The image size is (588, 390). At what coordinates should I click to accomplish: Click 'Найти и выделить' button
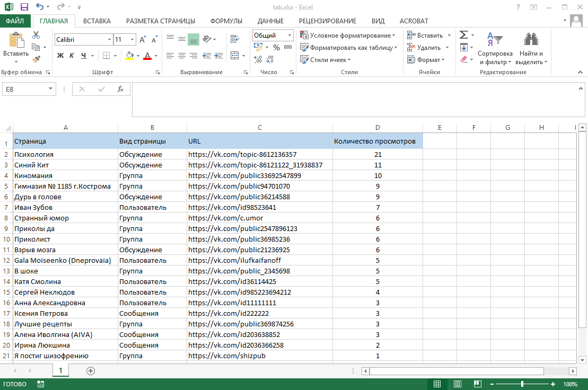531,57
